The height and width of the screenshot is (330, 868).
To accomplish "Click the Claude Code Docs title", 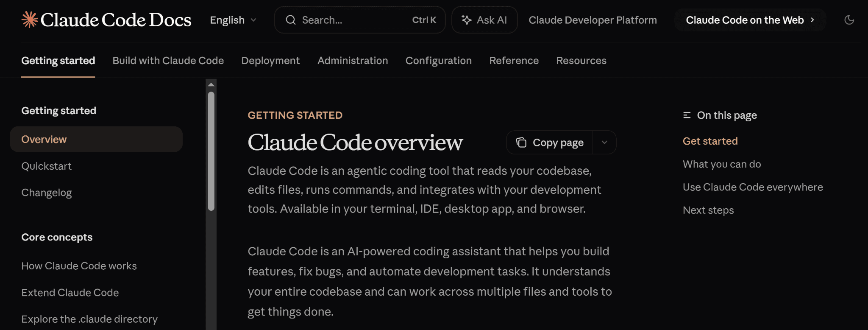I will tap(116, 20).
